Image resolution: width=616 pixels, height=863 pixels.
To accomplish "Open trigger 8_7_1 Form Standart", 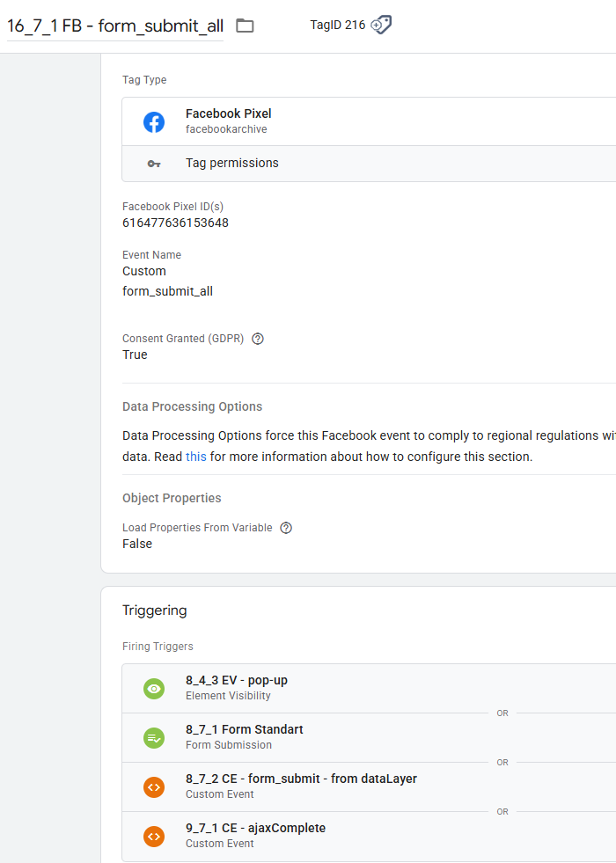I will [245, 729].
